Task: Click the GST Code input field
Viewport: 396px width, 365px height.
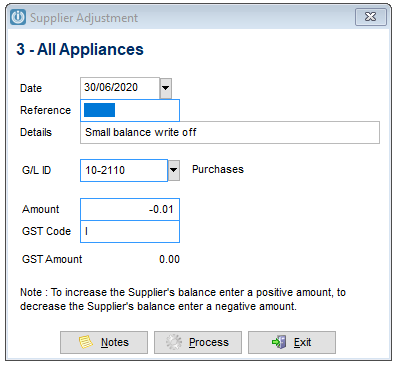Action: point(130,231)
